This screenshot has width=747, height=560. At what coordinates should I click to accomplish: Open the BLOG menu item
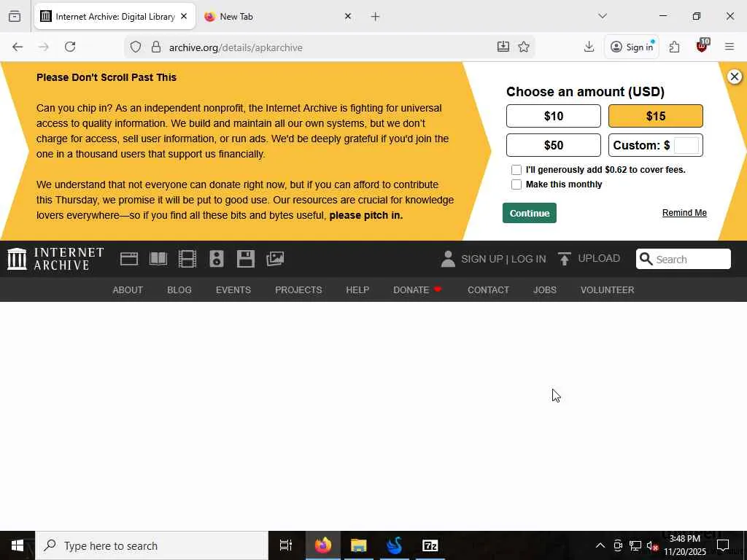tap(179, 290)
